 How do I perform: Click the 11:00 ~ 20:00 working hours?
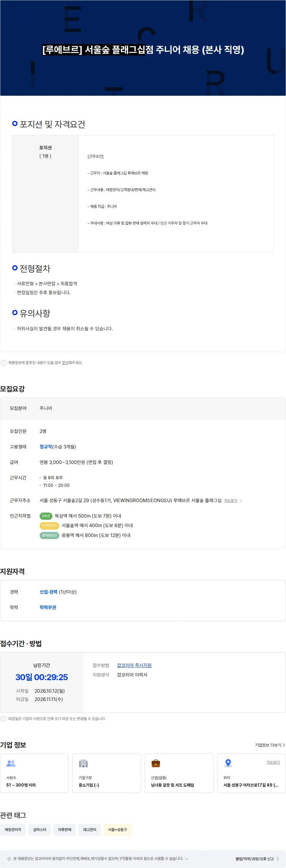[x=56, y=485]
